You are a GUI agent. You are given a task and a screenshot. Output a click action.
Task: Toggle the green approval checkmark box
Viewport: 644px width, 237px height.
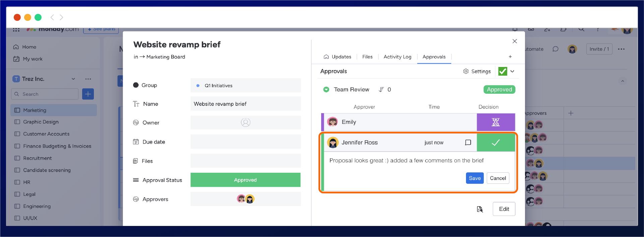503,71
